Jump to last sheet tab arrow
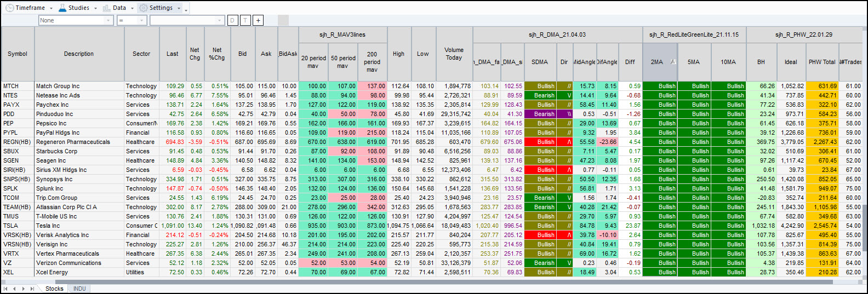 [x=32, y=289]
